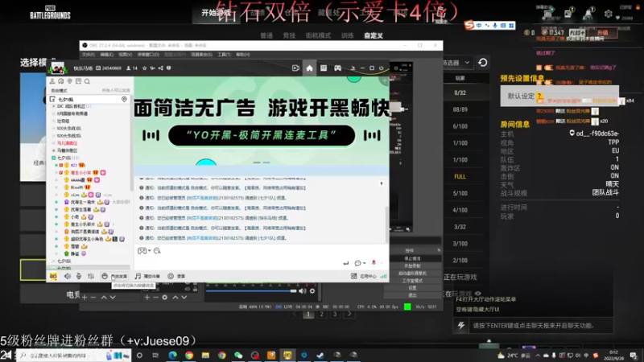
Task: Open the YY home icon
Action: point(309,68)
